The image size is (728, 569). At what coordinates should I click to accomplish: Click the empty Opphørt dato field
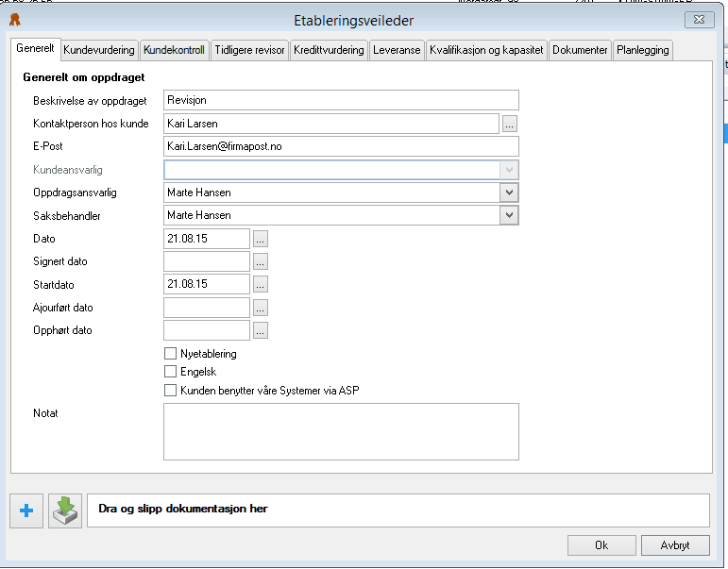point(207,330)
